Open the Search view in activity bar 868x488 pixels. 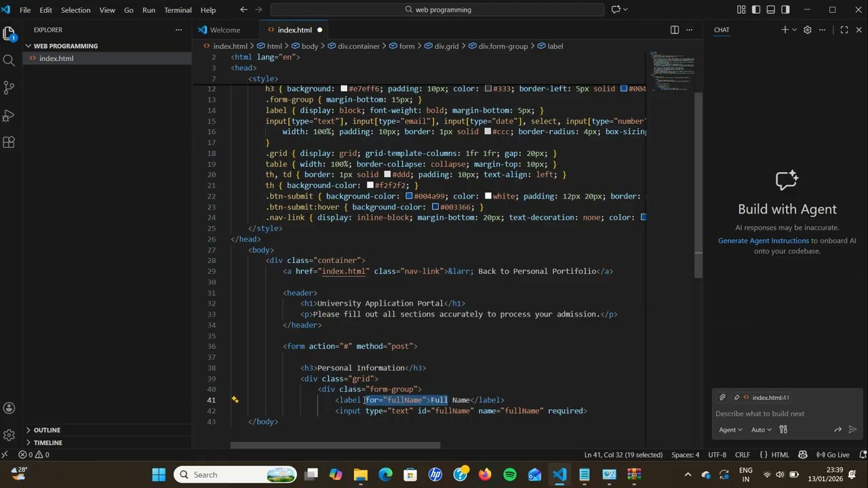(x=9, y=60)
